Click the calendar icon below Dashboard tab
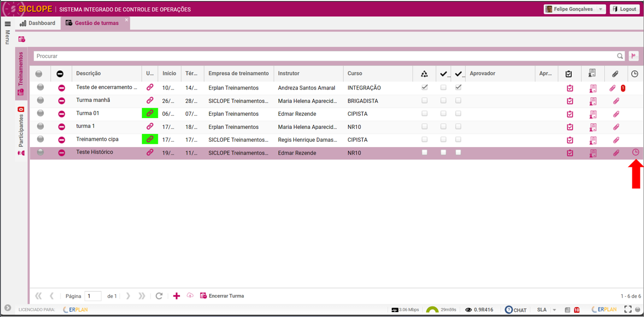 click(22, 39)
